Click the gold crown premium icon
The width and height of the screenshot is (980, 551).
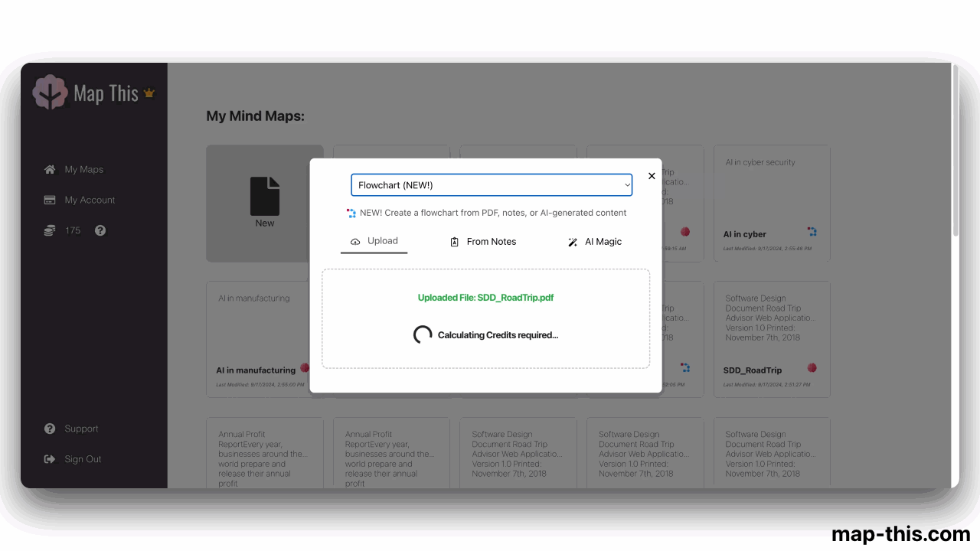coord(149,93)
